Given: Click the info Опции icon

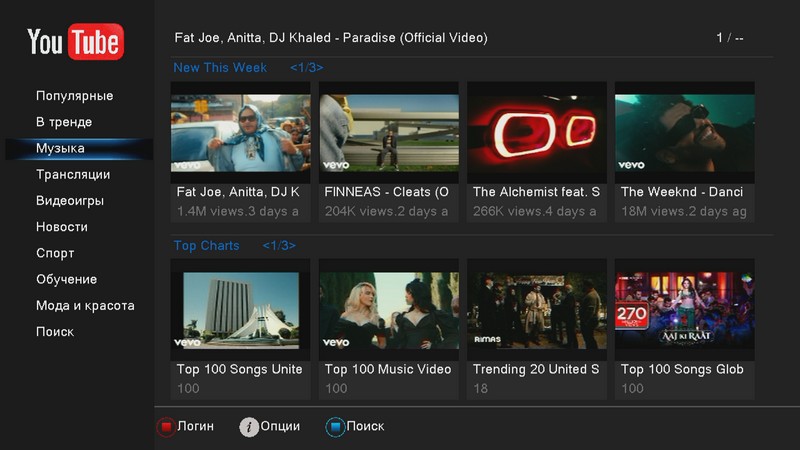Looking at the screenshot, I should pos(248,427).
